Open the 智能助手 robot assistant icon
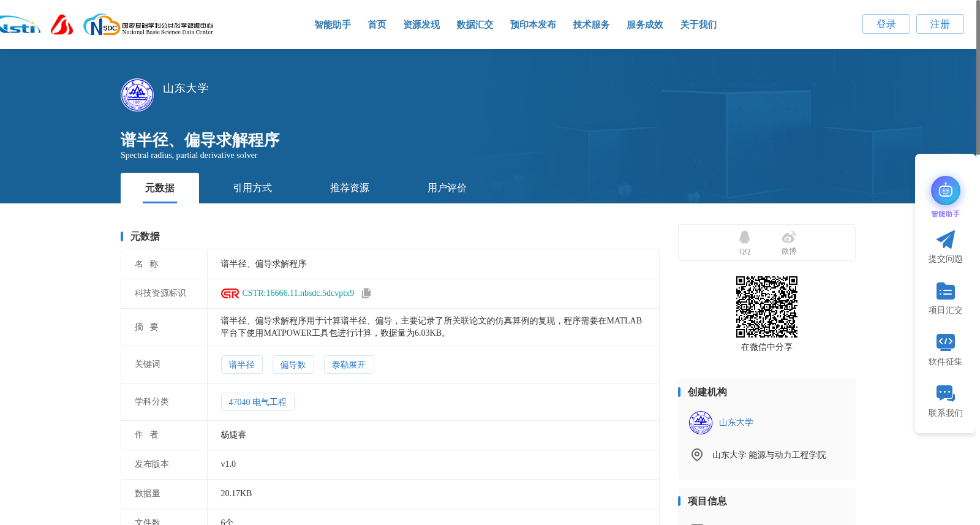The height and width of the screenshot is (525, 980). coord(946,191)
